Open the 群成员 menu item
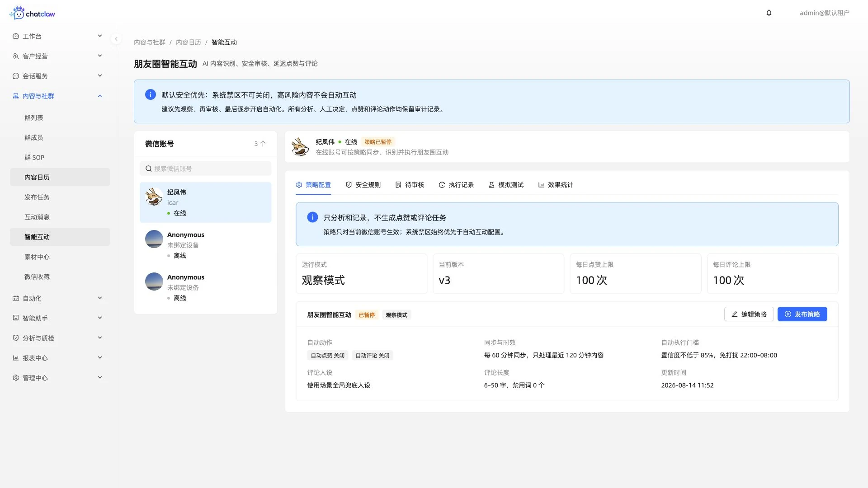The image size is (868, 488). (x=60, y=137)
